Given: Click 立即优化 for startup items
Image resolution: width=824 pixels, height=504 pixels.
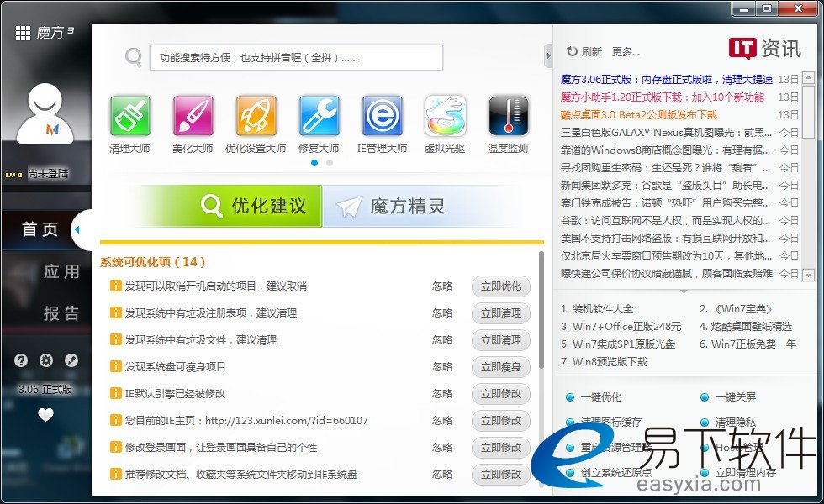Looking at the screenshot, I should (501, 286).
